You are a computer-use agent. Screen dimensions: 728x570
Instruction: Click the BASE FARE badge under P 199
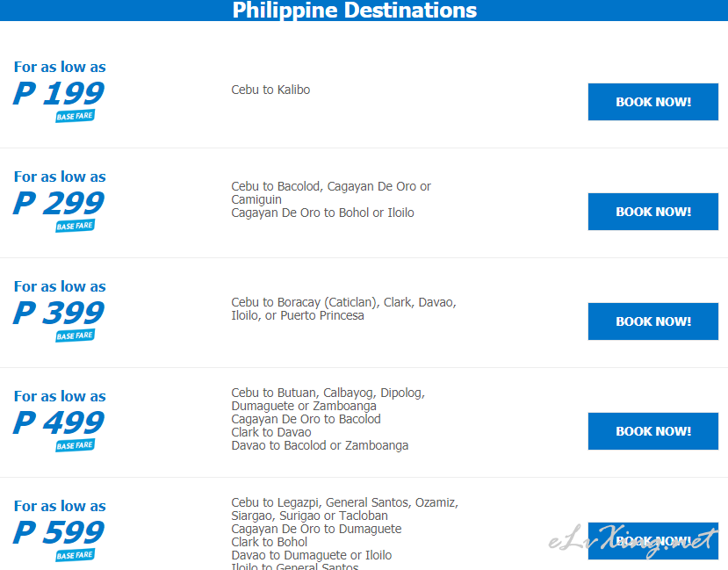tap(76, 116)
